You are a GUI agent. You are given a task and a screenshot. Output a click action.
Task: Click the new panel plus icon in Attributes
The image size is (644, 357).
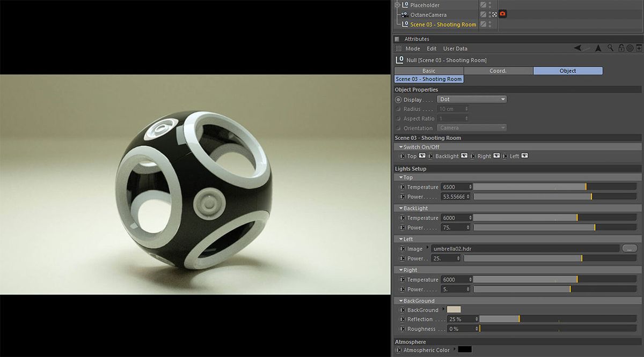click(x=640, y=48)
